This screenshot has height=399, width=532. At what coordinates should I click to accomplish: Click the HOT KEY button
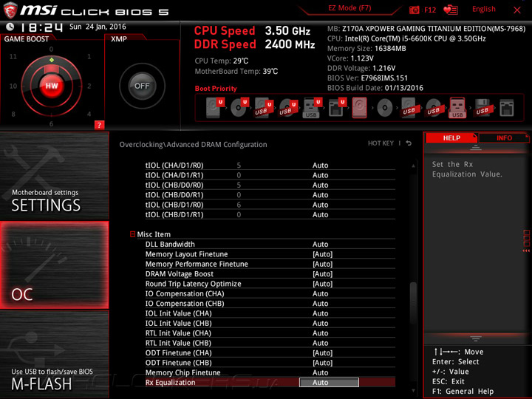(381, 143)
